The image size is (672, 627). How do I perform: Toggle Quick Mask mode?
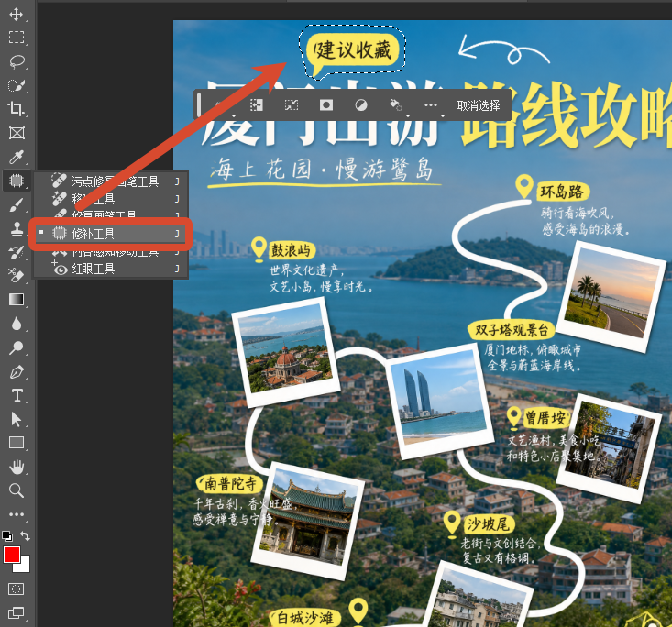17,588
